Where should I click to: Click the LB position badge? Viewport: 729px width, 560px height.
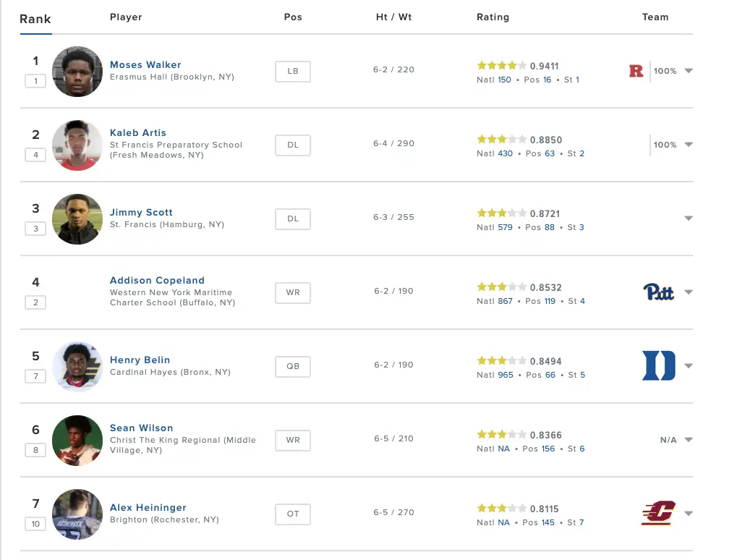click(x=292, y=71)
